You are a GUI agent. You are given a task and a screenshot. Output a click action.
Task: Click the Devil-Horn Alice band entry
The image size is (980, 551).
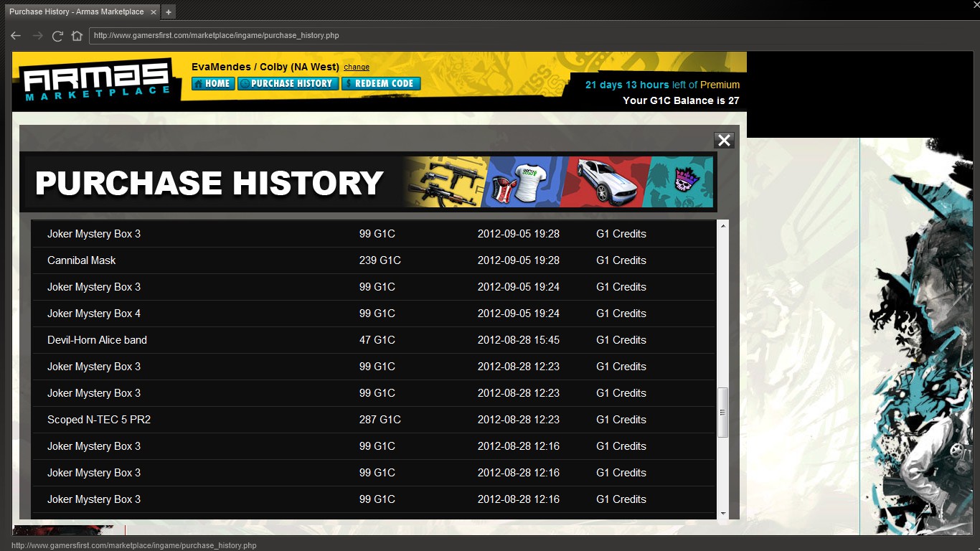coord(97,340)
